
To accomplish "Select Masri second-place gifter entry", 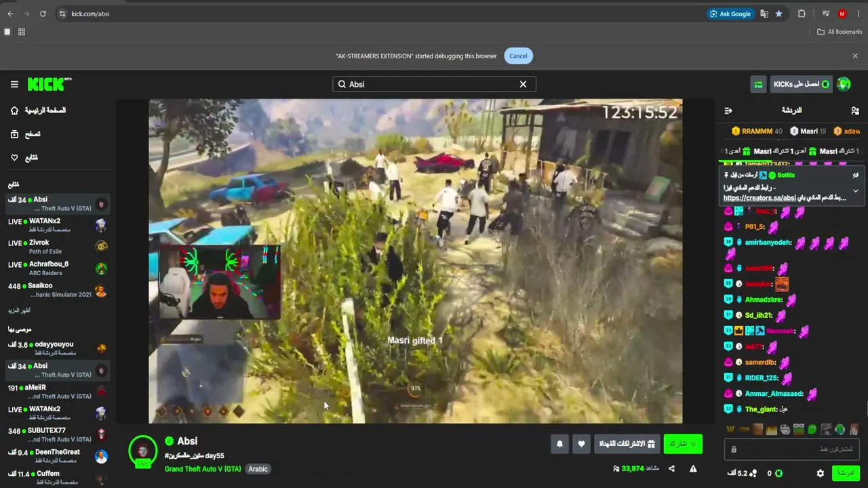I will [808, 131].
